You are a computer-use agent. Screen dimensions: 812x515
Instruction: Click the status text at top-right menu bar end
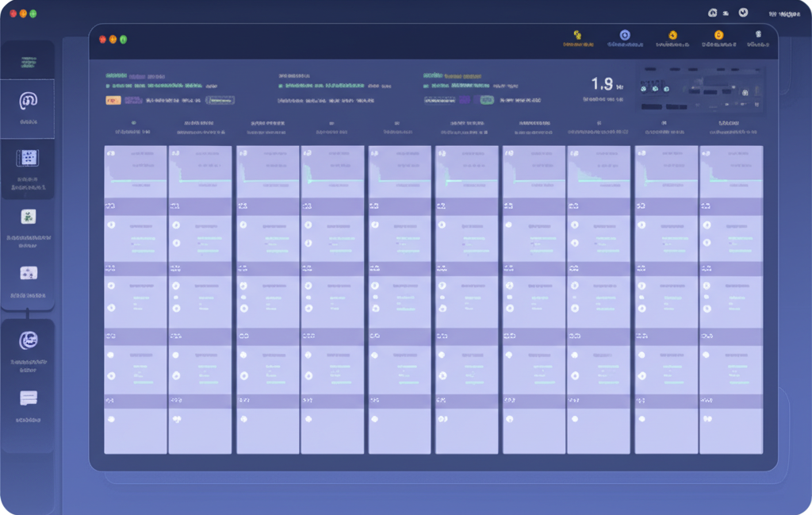(784, 14)
